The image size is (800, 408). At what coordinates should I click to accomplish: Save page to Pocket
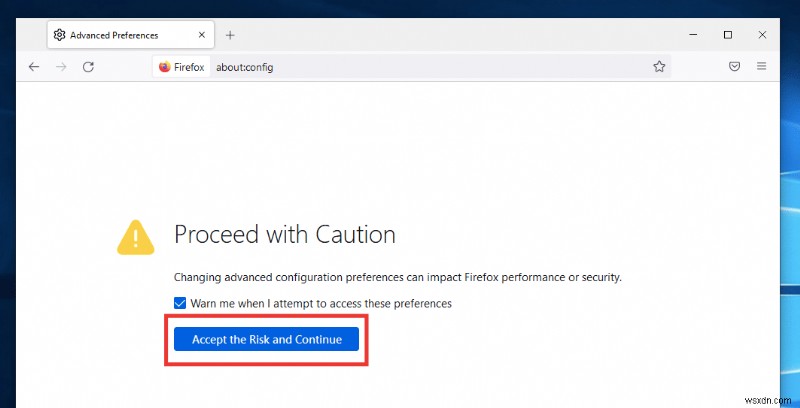734,67
